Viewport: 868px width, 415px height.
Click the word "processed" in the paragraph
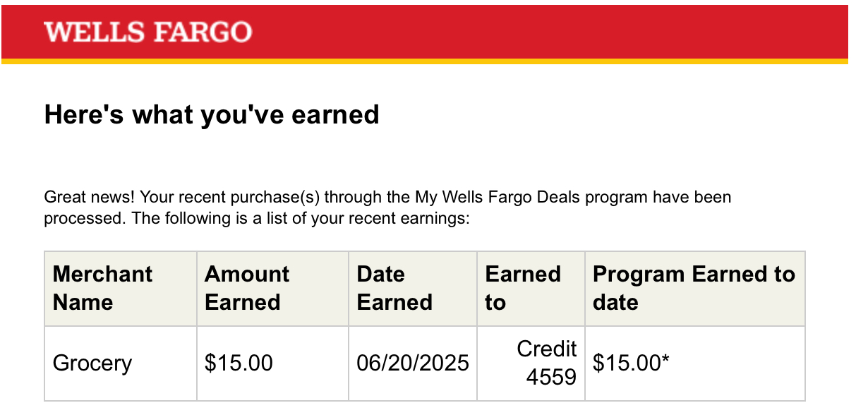tap(85, 218)
